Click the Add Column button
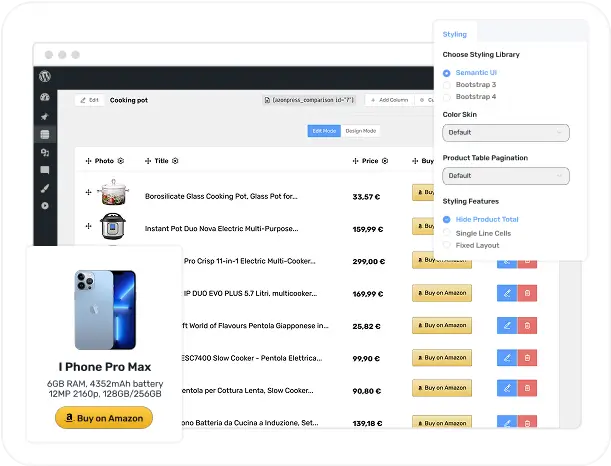 [388, 100]
